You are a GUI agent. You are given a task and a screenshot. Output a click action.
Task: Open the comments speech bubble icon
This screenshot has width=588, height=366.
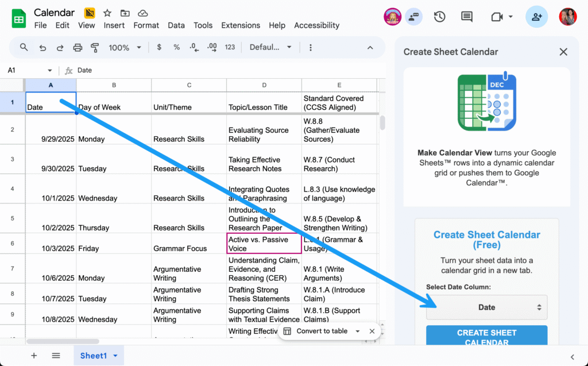467,17
